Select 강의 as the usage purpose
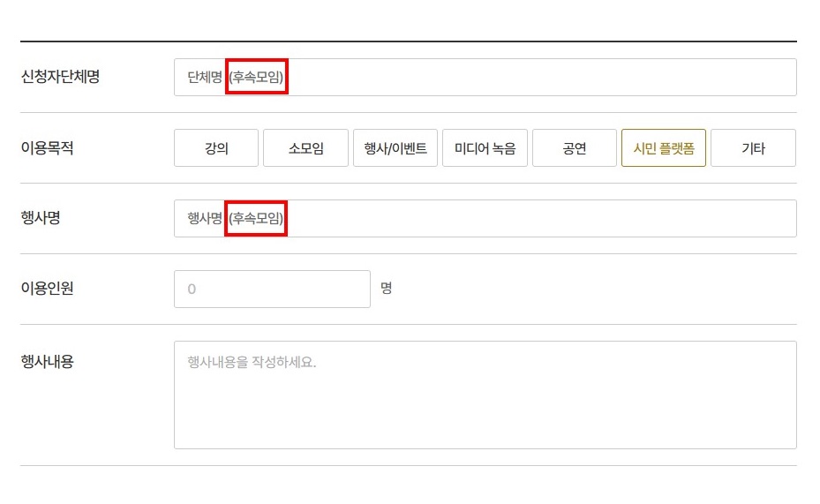 (x=216, y=148)
